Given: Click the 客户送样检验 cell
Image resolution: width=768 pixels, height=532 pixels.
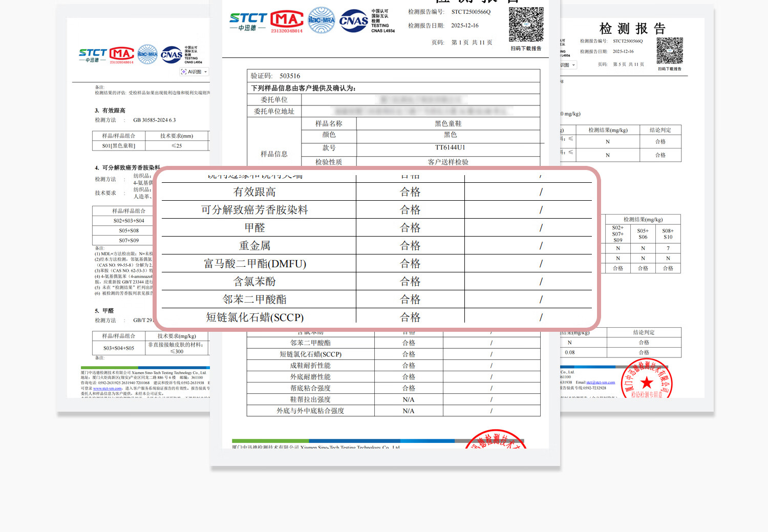Looking at the screenshot, I should [448, 162].
